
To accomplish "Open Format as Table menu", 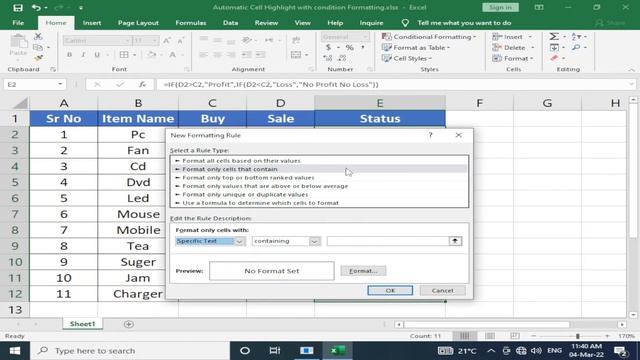I will click(416, 48).
